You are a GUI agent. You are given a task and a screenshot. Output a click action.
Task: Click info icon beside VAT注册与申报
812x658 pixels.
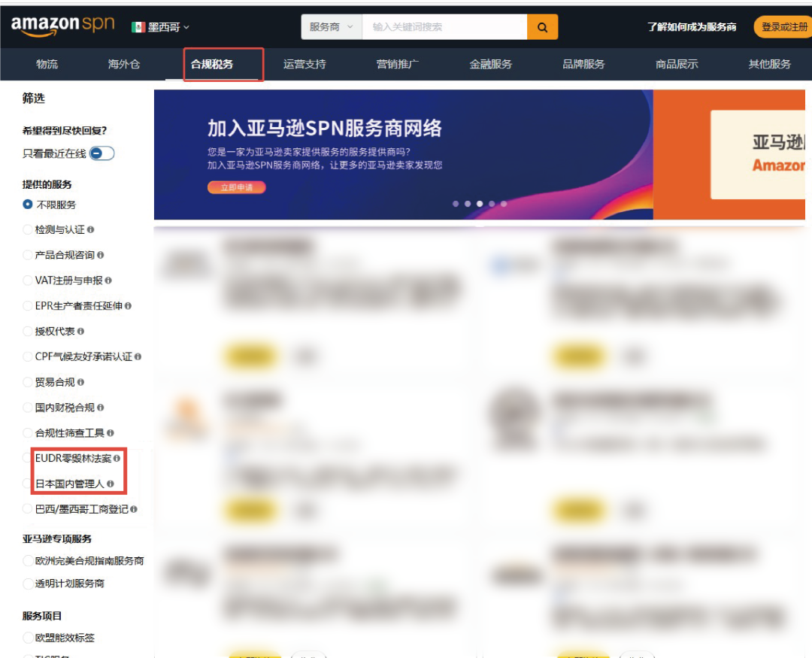pos(109,281)
